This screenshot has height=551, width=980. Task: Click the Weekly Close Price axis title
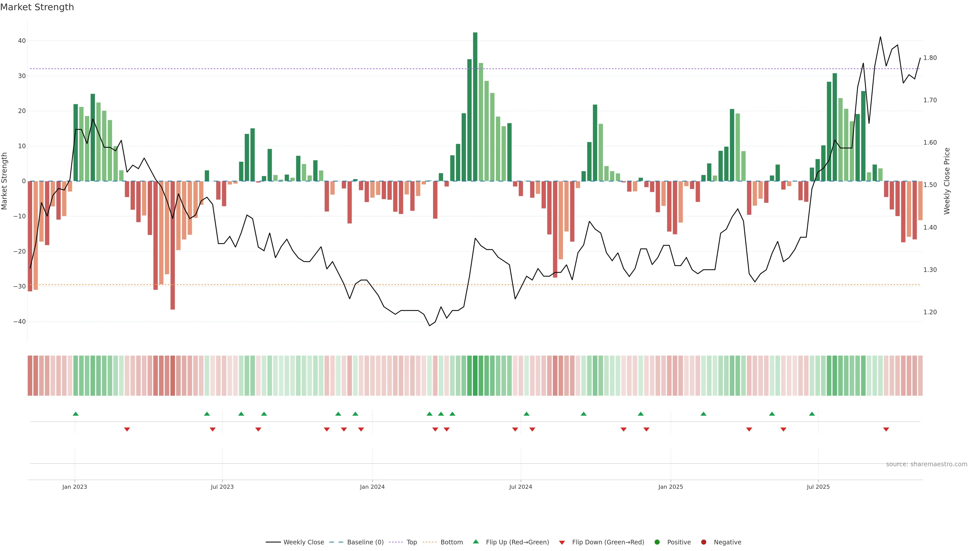click(x=947, y=181)
